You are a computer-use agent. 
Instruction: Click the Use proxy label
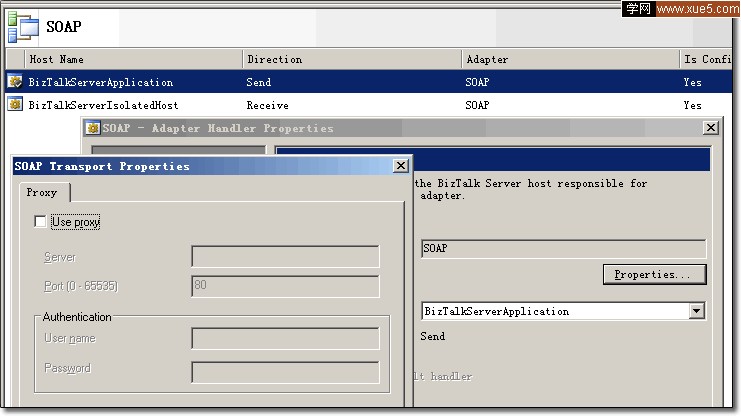(x=76, y=222)
